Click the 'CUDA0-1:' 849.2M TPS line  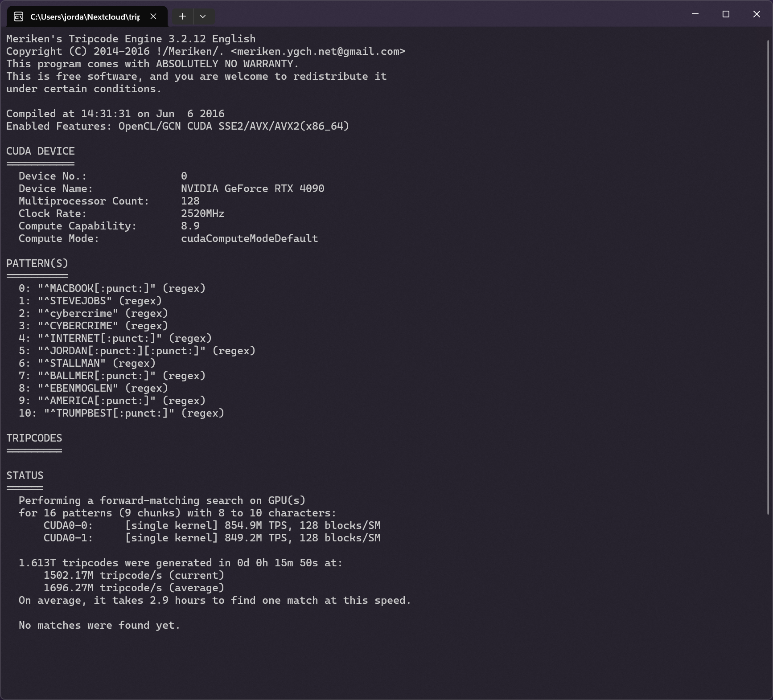tap(212, 538)
